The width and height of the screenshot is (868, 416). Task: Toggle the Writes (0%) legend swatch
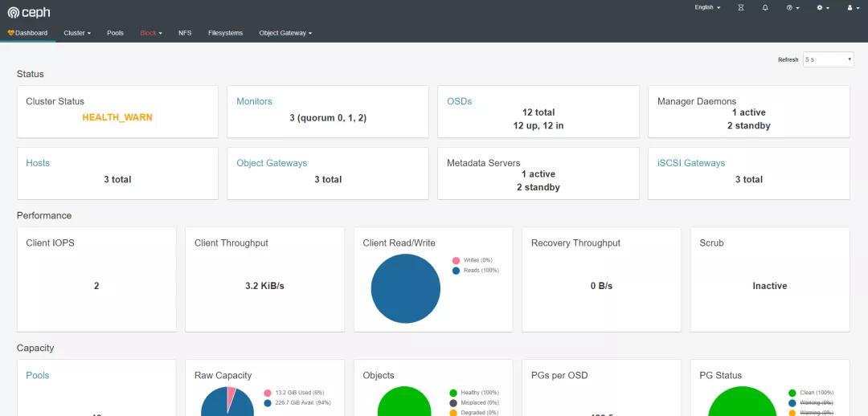coord(457,260)
